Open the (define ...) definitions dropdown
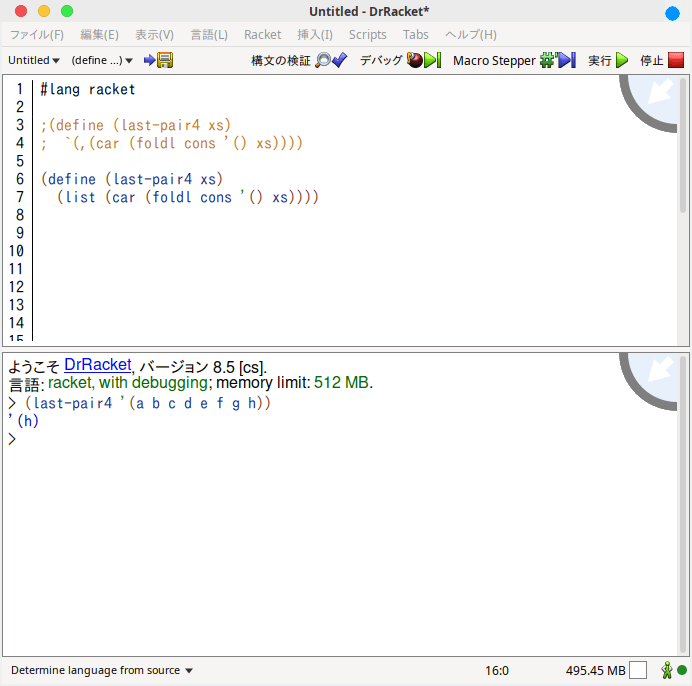 102,60
